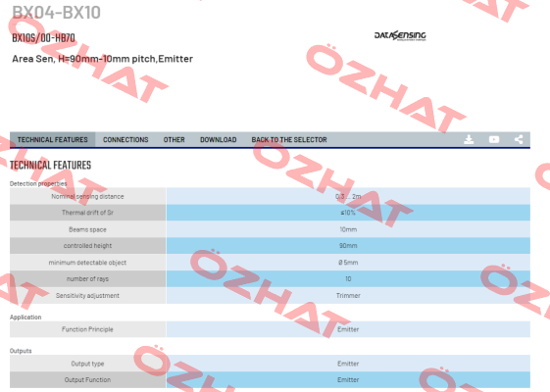Viewport: 550px width, 392px height.
Task: Select the controlled height 90mm value
Action: pos(348,245)
